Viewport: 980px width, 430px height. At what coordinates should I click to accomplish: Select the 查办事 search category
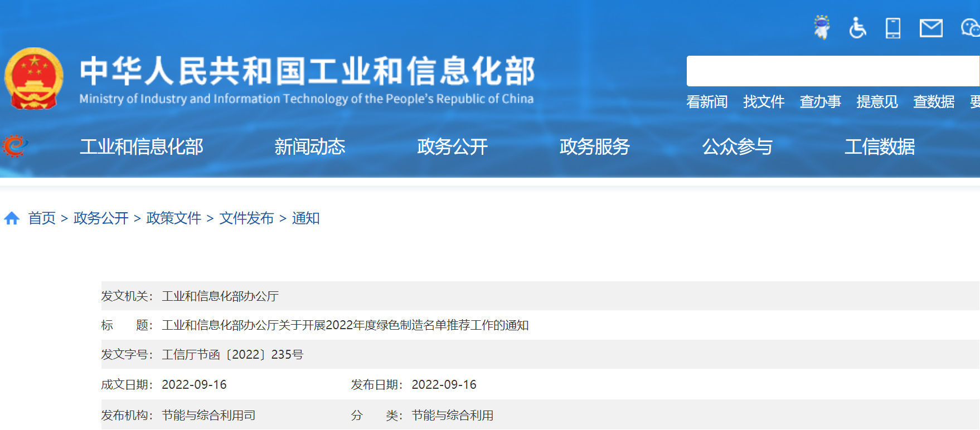[x=821, y=102]
